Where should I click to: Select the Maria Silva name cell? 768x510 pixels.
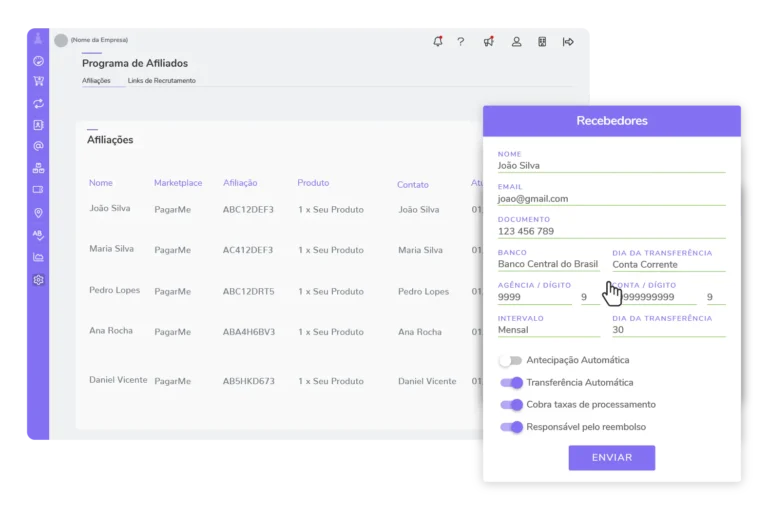(x=111, y=249)
